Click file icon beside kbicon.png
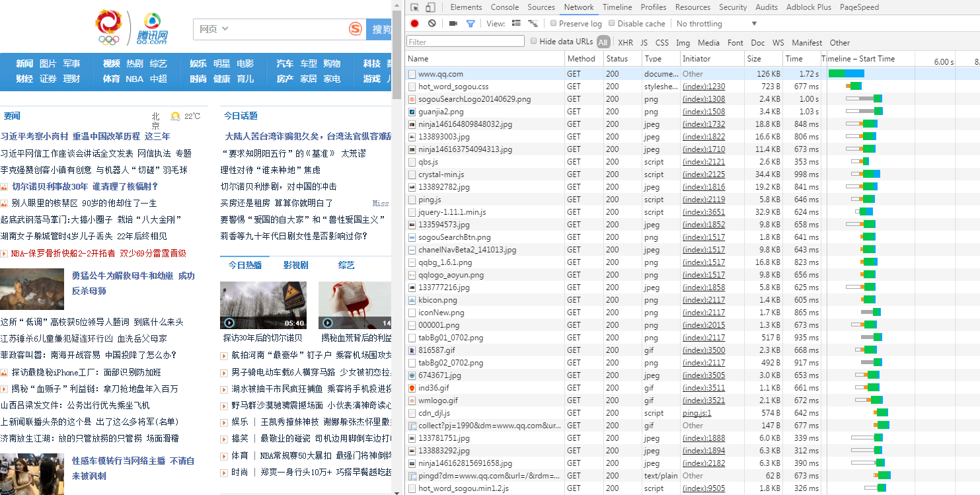 [412, 300]
